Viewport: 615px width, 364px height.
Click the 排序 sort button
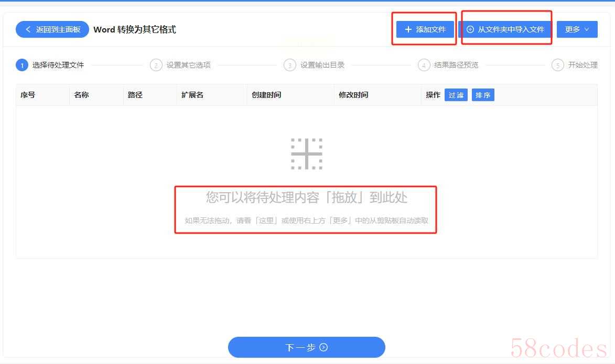483,95
